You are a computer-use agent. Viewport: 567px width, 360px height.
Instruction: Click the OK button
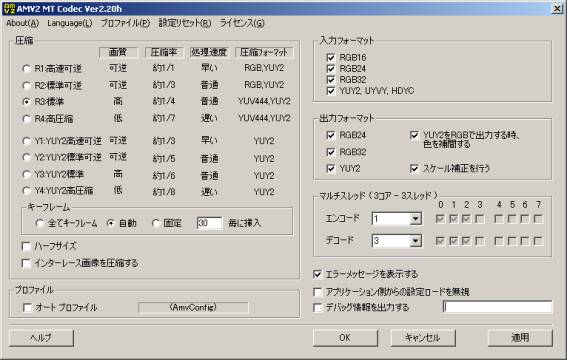pos(345,338)
